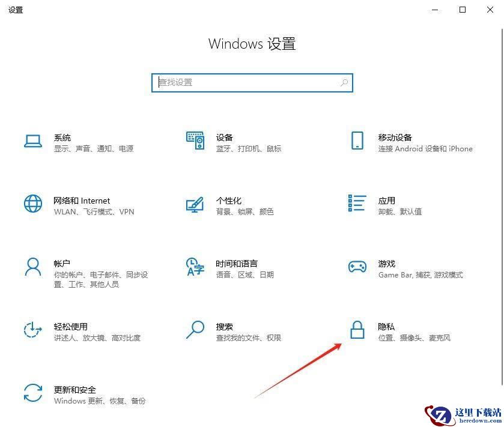Click description Windows 更新、恢复、备份
This screenshot has width=504, height=427.
pyautogui.click(x=100, y=401)
